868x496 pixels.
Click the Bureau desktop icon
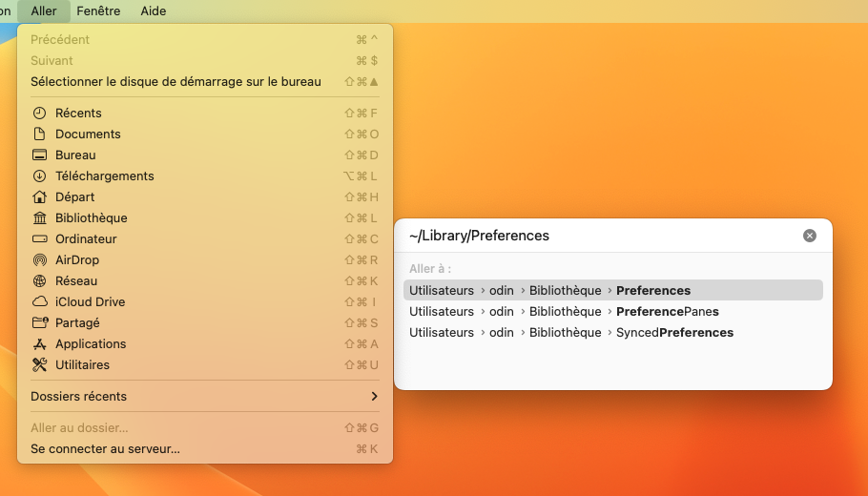coord(39,155)
